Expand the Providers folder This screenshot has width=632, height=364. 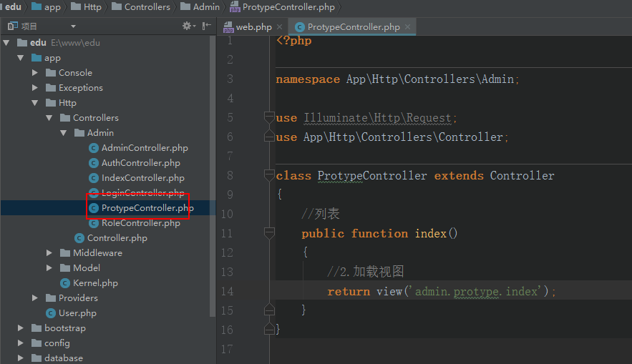click(35, 298)
